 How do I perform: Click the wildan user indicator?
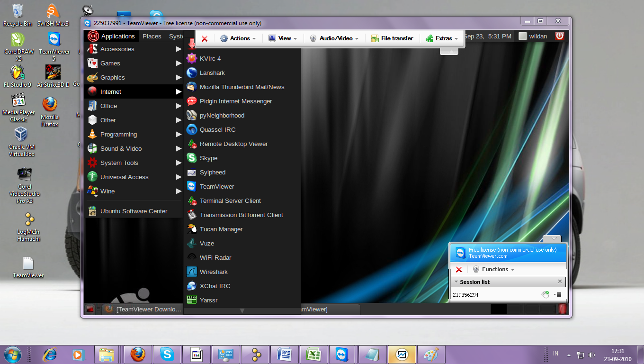533,36
